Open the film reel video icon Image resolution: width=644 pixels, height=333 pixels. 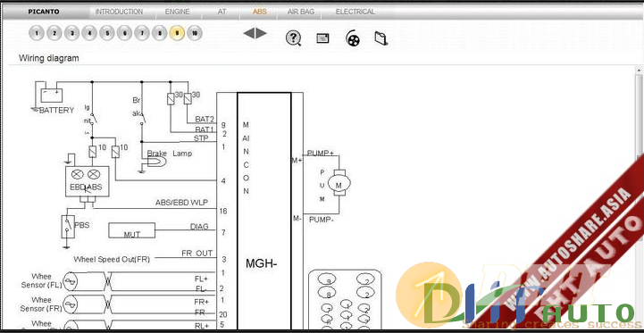point(353,38)
